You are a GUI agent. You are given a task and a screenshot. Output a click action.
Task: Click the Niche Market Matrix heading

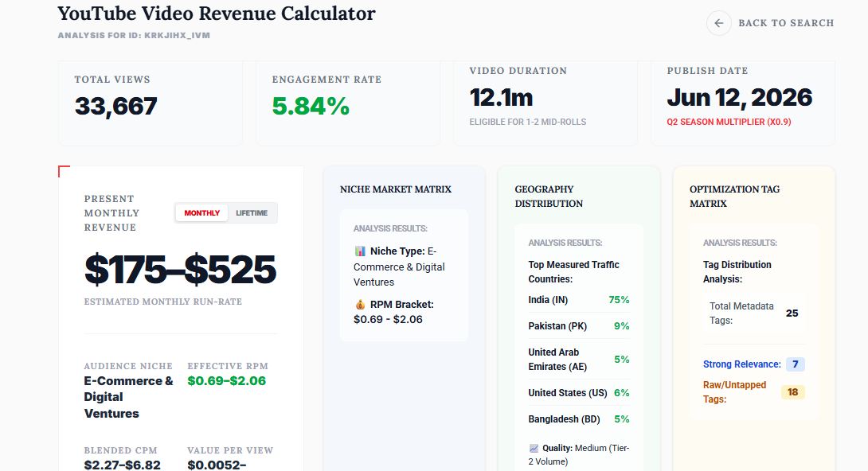click(396, 189)
